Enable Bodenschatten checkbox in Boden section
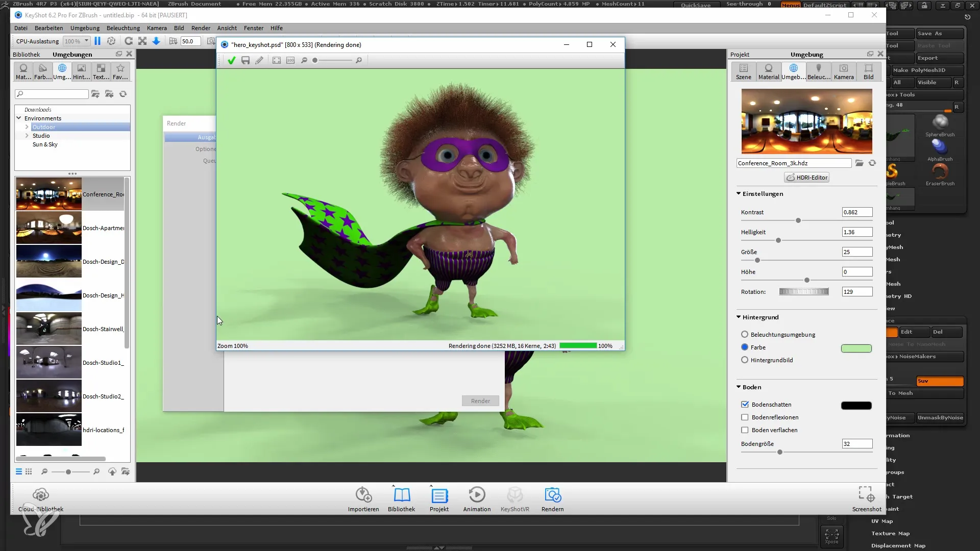 [745, 405]
